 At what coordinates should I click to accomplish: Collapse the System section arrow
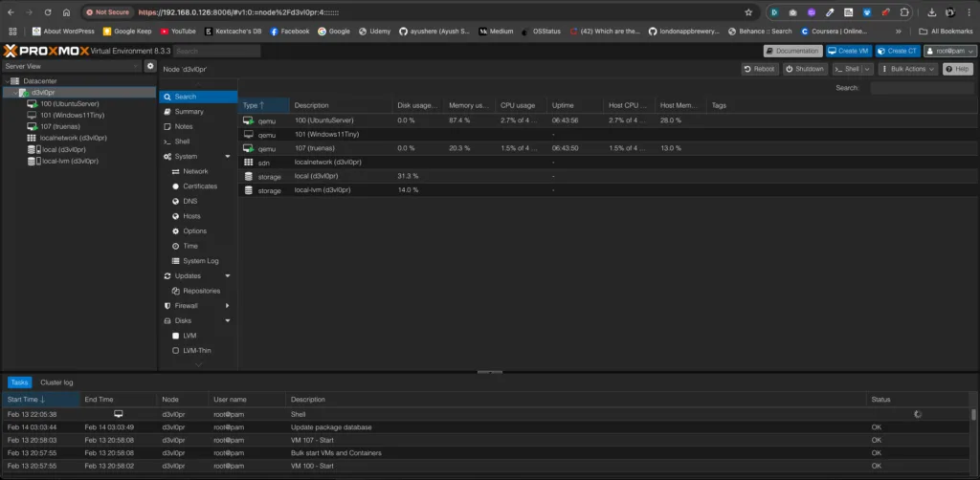(228, 157)
